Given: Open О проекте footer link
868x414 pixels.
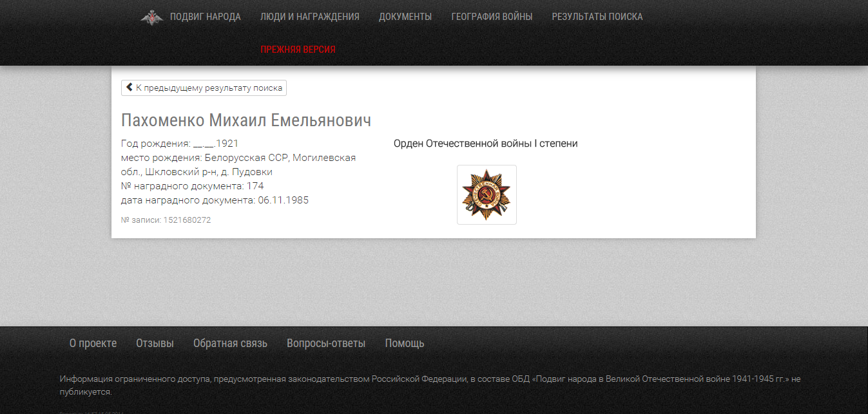Looking at the screenshot, I should coord(93,343).
